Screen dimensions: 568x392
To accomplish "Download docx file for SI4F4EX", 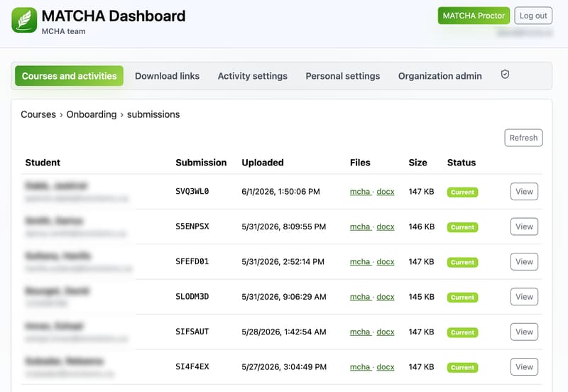I will (x=386, y=367).
